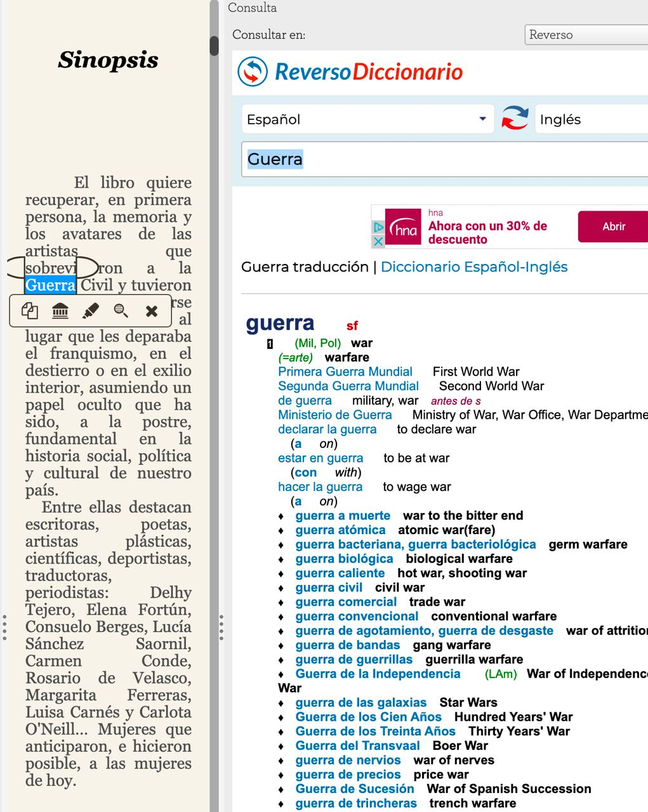Open the guerra civil entry
Image resolution: width=648 pixels, height=812 pixels.
point(329,588)
